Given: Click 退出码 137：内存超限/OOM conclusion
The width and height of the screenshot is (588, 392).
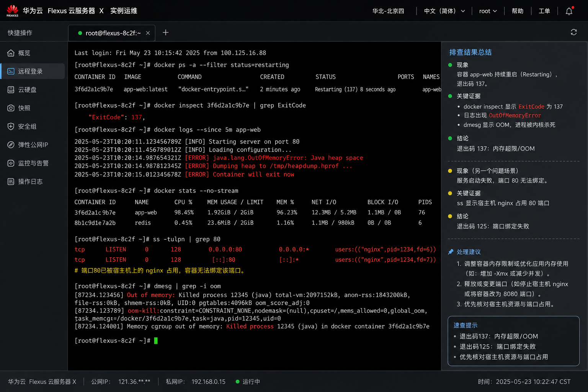Looking at the screenshot, I should pos(496,149).
